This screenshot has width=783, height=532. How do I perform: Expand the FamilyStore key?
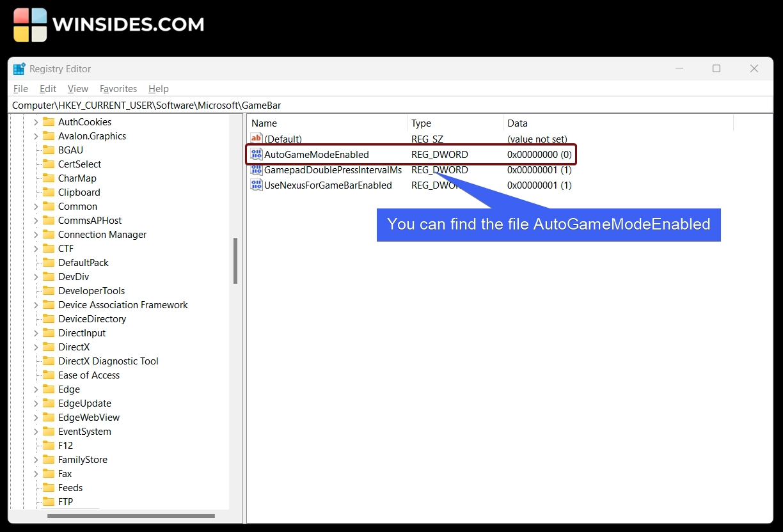(36, 460)
